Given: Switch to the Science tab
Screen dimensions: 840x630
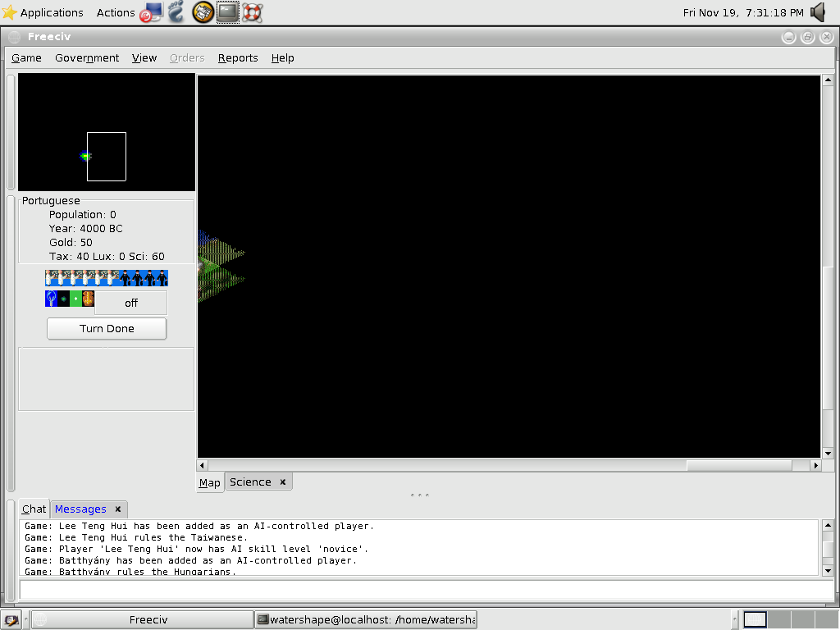Looking at the screenshot, I should click(x=250, y=482).
